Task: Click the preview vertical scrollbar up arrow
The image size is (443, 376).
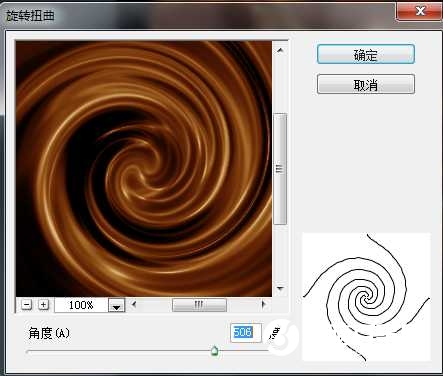Action: pyautogui.click(x=280, y=51)
